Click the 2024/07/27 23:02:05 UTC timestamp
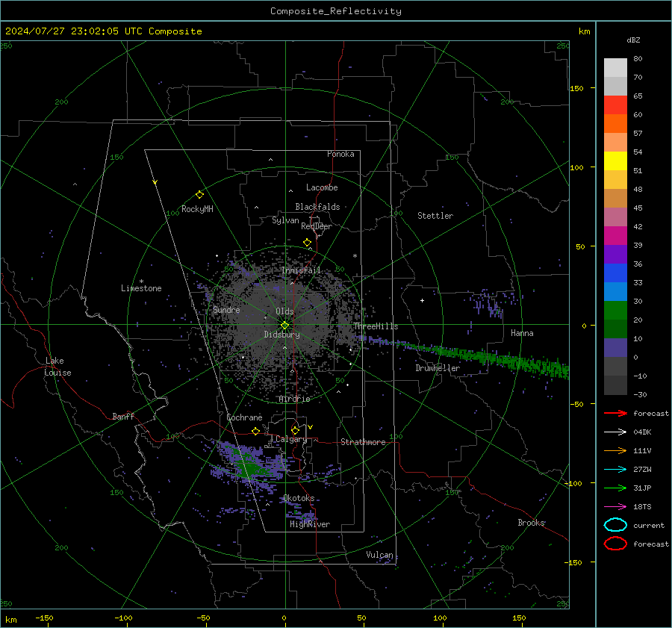 click(104, 31)
